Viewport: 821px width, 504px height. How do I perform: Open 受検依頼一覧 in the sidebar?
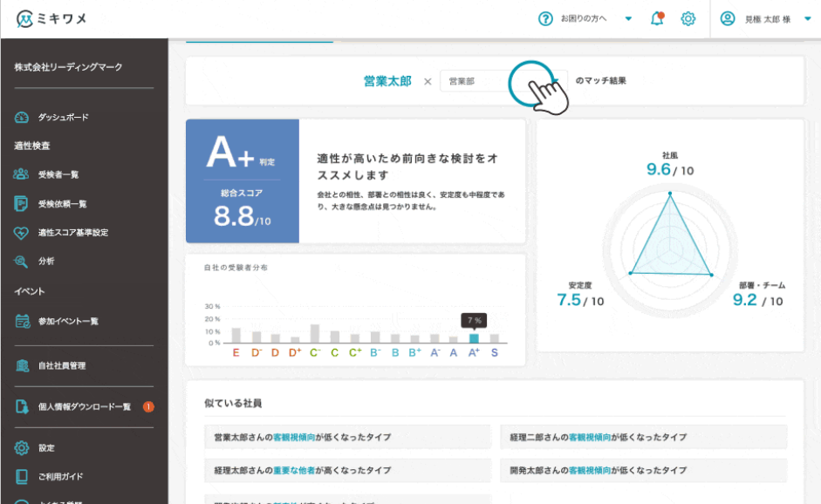62,204
